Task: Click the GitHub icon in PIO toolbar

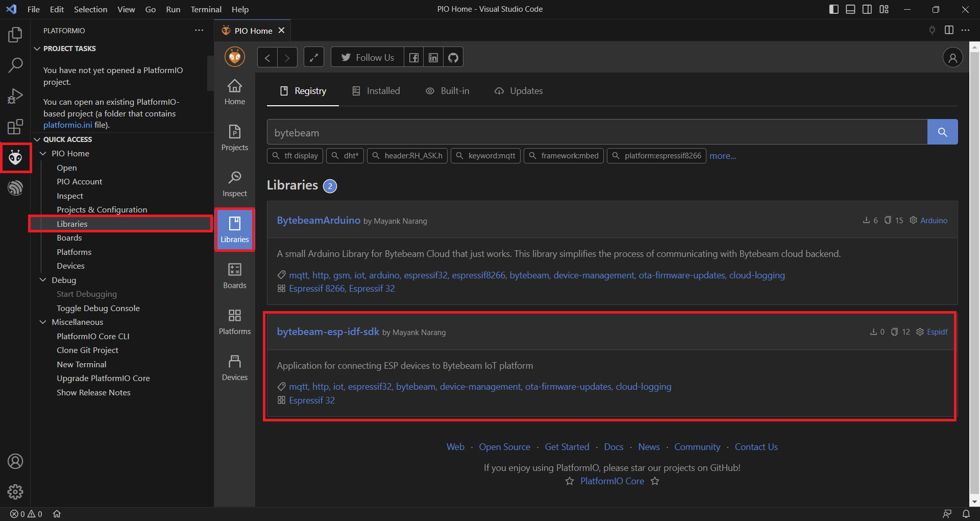Action: [x=453, y=58]
